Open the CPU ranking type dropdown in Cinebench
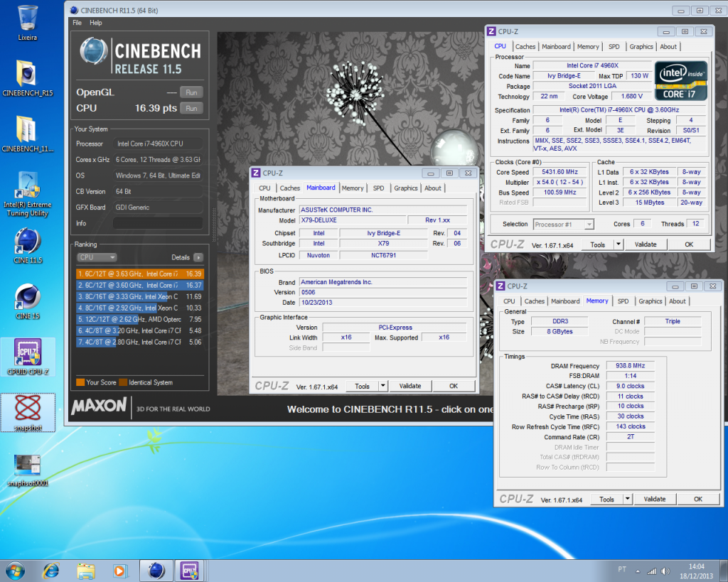Screen dimensions: 728x582 97,257
